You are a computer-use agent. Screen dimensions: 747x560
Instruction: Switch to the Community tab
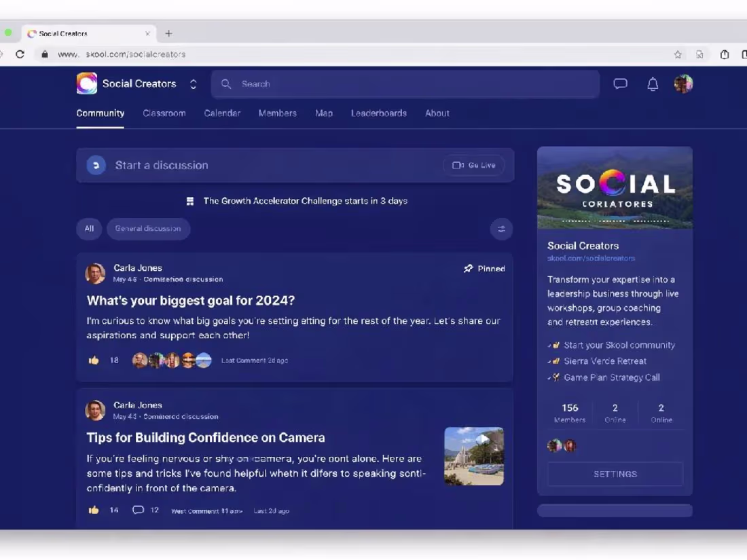coord(100,113)
